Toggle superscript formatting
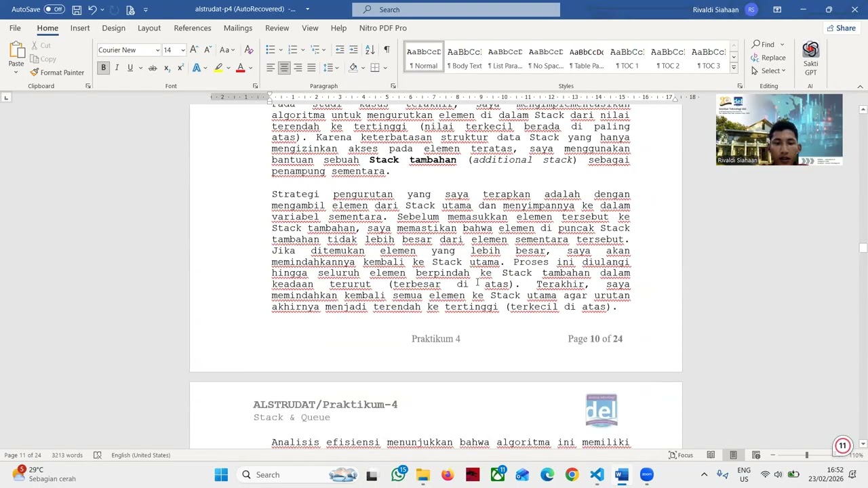The image size is (868, 488). [x=180, y=68]
